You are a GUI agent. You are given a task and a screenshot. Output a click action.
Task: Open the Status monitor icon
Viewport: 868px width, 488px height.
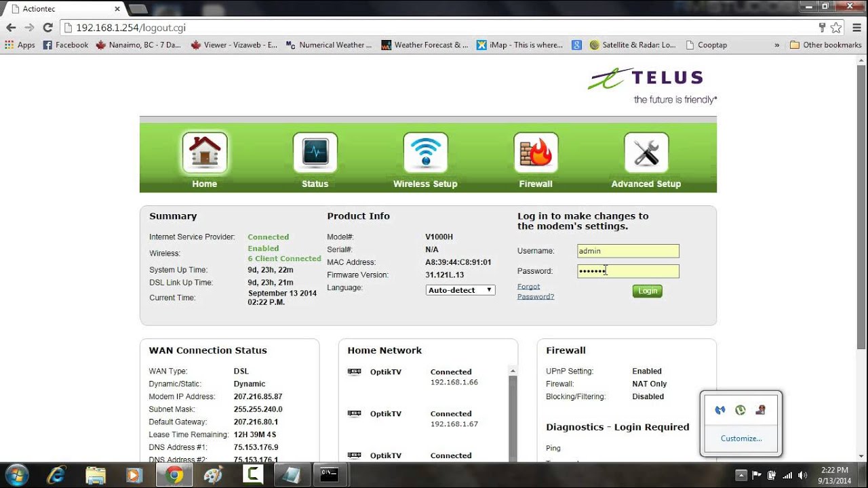pos(315,152)
